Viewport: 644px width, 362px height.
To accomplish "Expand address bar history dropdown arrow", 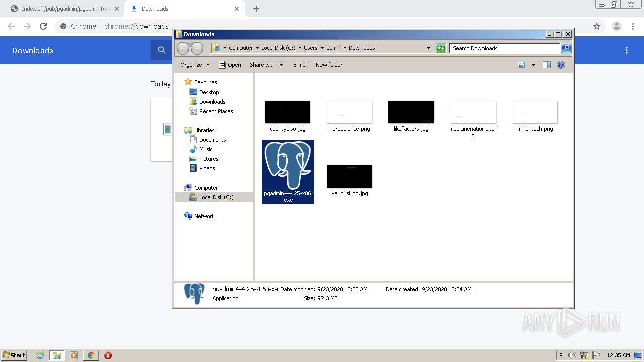I will pyautogui.click(x=428, y=48).
